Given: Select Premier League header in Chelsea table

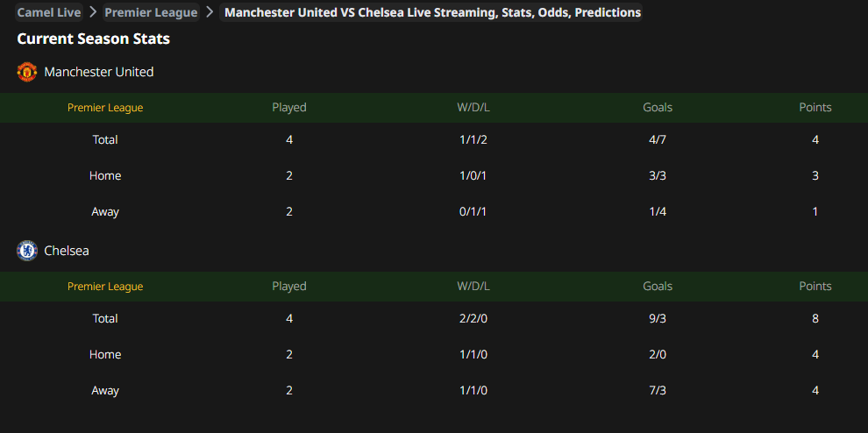Looking at the screenshot, I should click(x=105, y=287).
